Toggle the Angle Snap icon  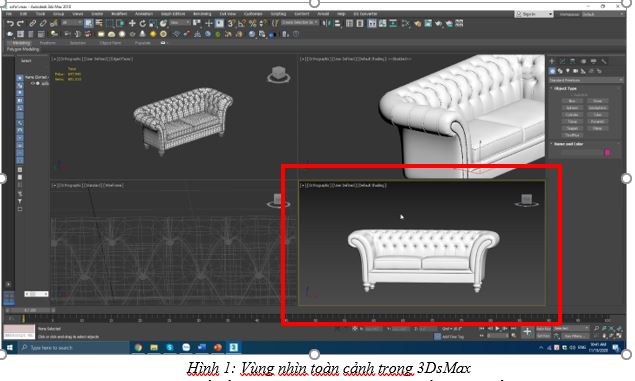pos(242,23)
